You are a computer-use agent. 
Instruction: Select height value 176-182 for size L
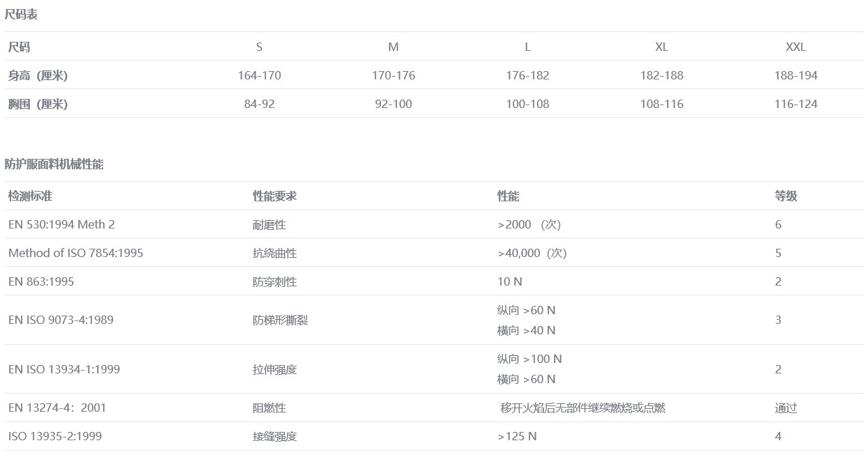click(527, 75)
